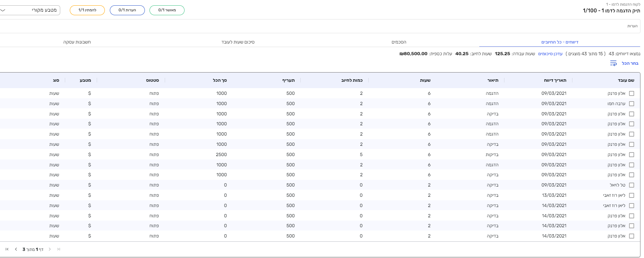
Task: Jump to last page with the dark bar-chevron icon
Action: coord(7,250)
